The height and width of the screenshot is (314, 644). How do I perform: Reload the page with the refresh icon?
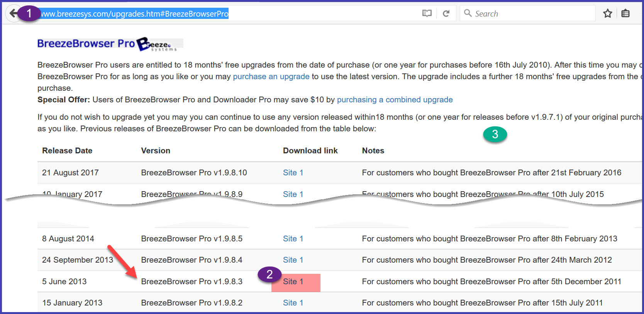[446, 14]
